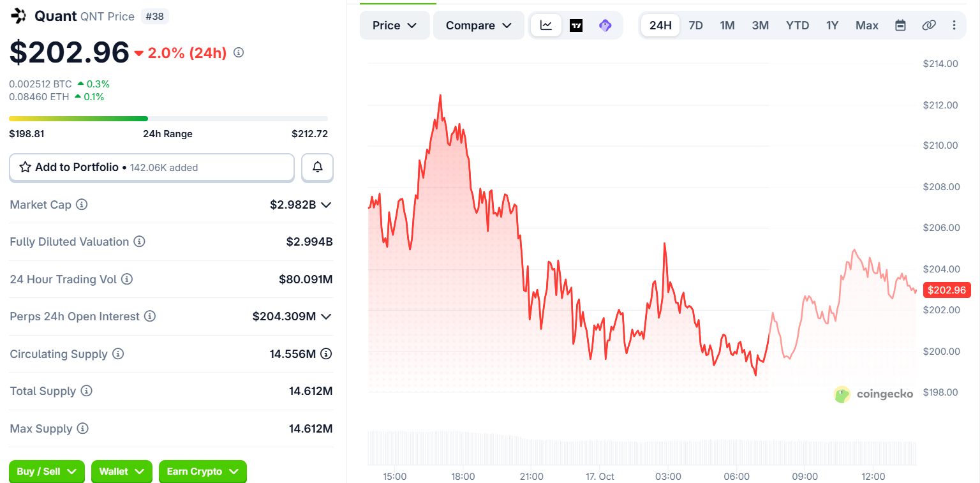The height and width of the screenshot is (483, 980).
Task: Click the 24h Range progress bar
Action: (x=168, y=119)
